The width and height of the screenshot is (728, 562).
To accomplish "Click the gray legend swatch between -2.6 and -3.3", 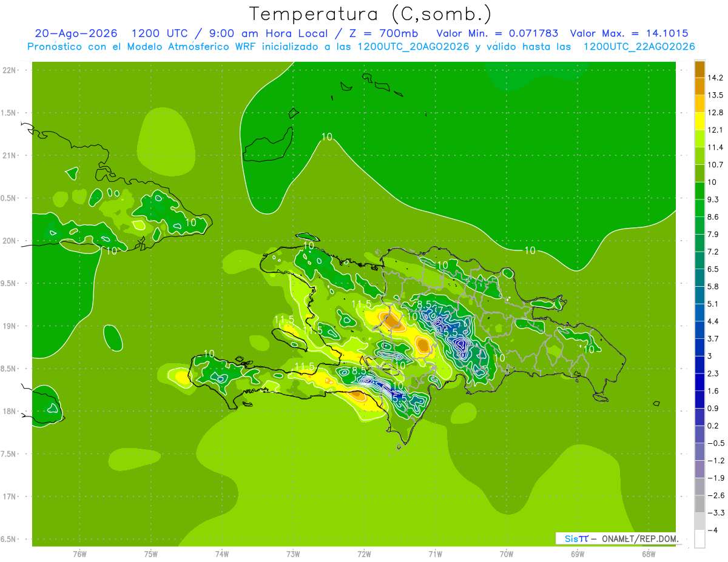I will coord(699,504).
